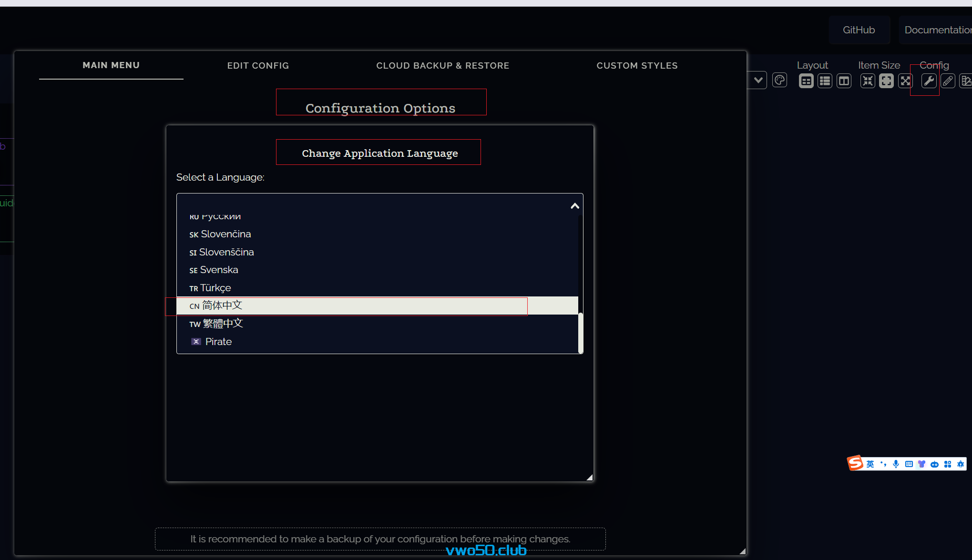Open the Cloud Backup & Restore tab
Viewport: 972px width, 560px height.
point(442,66)
